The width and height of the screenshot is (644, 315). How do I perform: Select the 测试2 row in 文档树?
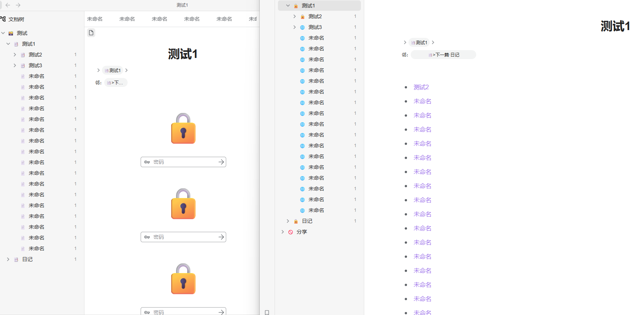pos(42,55)
